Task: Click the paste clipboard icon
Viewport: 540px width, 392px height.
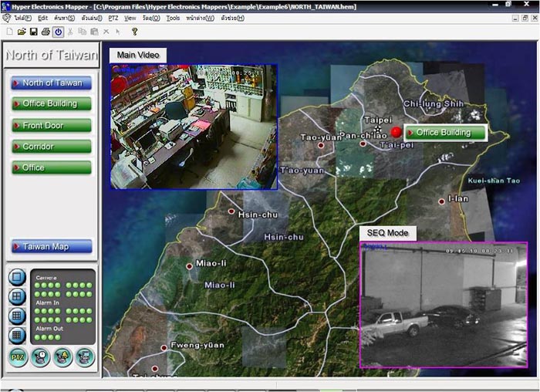Action: click(x=94, y=32)
